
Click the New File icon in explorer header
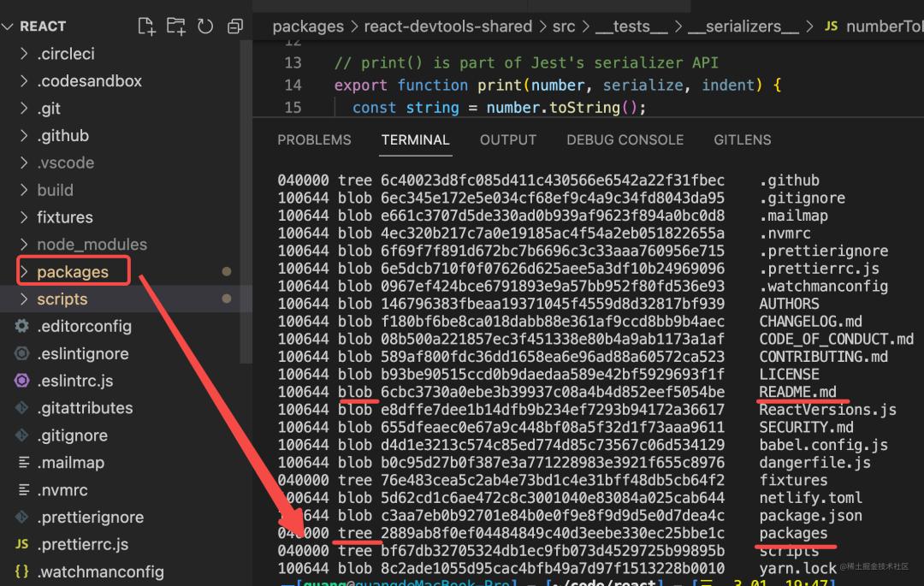(x=146, y=26)
